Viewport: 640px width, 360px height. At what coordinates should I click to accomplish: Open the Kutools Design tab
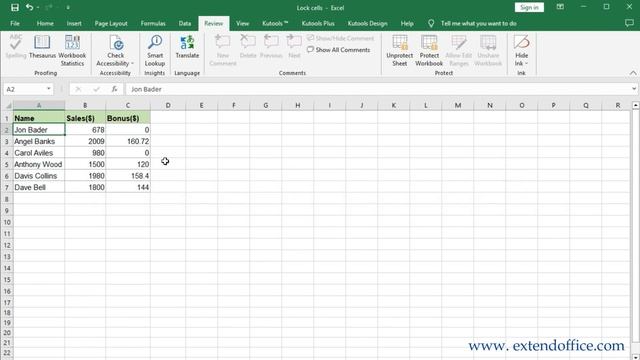click(x=367, y=23)
